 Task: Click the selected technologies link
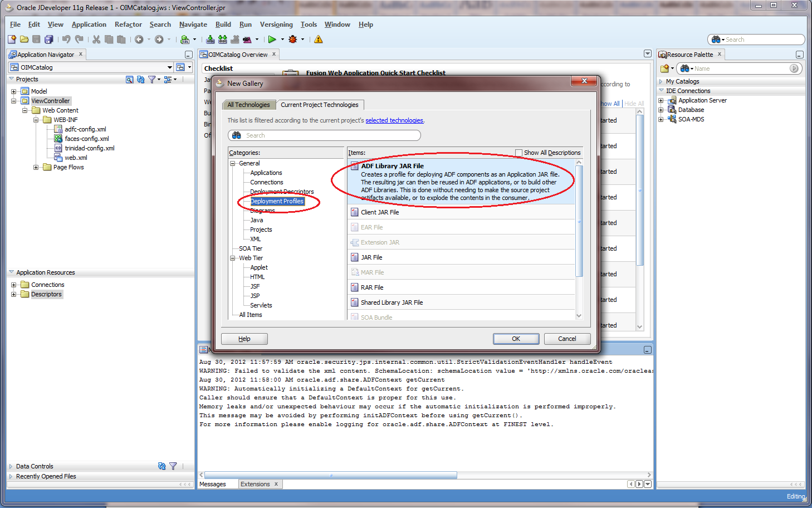tap(394, 120)
